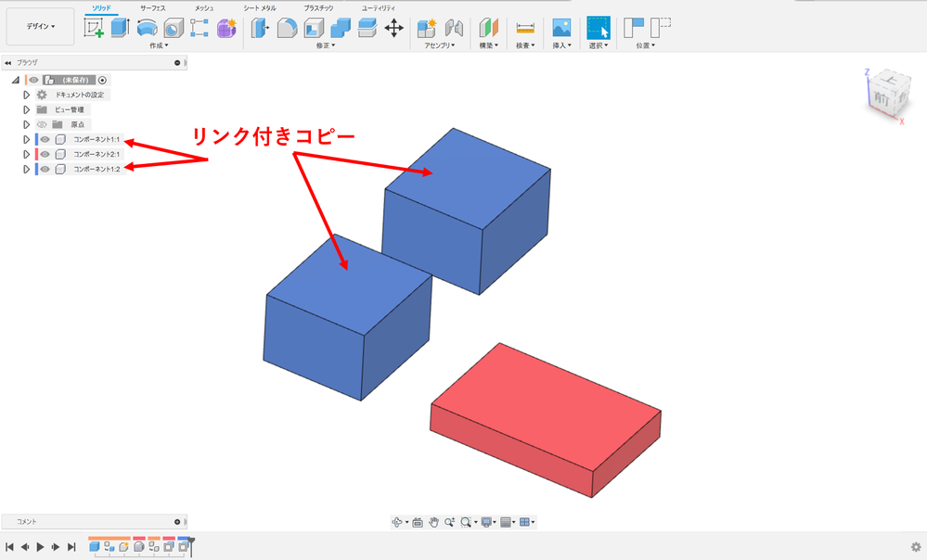
Task: Open the purple Create Form tool
Action: pyautogui.click(x=226, y=28)
